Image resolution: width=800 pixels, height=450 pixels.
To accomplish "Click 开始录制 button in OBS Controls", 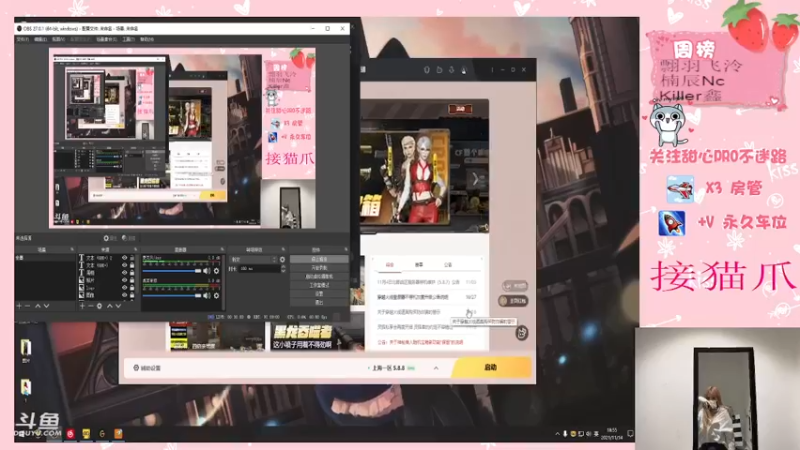I will [x=319, y=268].
